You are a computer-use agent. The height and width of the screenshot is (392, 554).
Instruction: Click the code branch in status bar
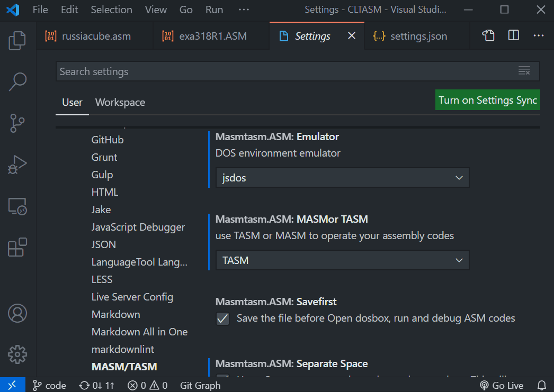tap(49, 385)
